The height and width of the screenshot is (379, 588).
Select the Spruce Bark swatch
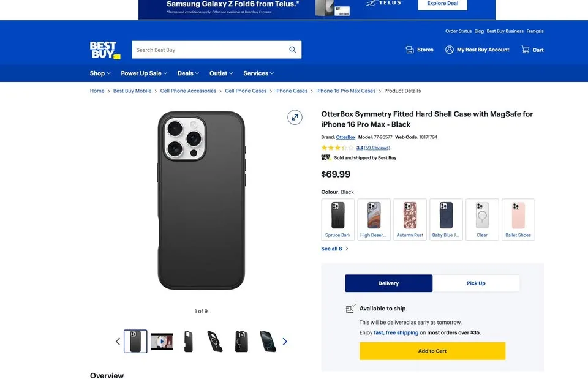(337, 219)
